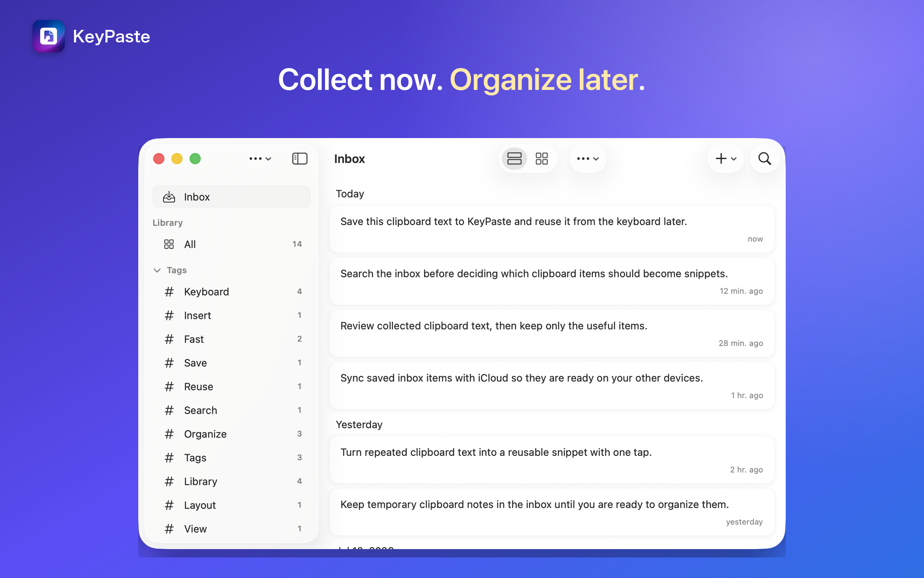Select the Reuse tag
The image size is (924, 578).
tap(231, 387)
